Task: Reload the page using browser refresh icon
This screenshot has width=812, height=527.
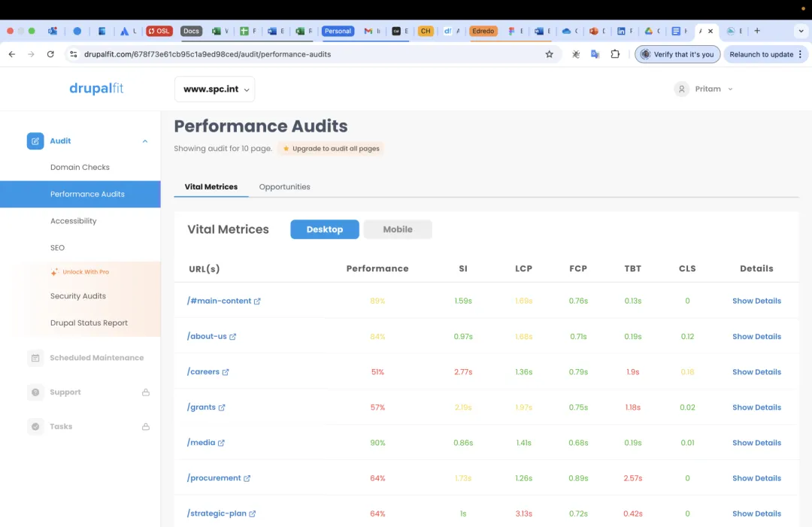Action: click(x=50, y=54)
